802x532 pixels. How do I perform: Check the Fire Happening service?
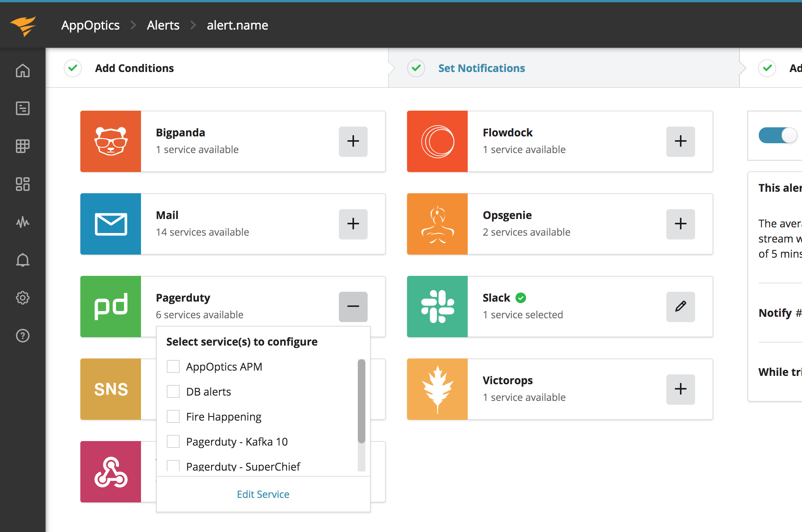pos(173,416)
